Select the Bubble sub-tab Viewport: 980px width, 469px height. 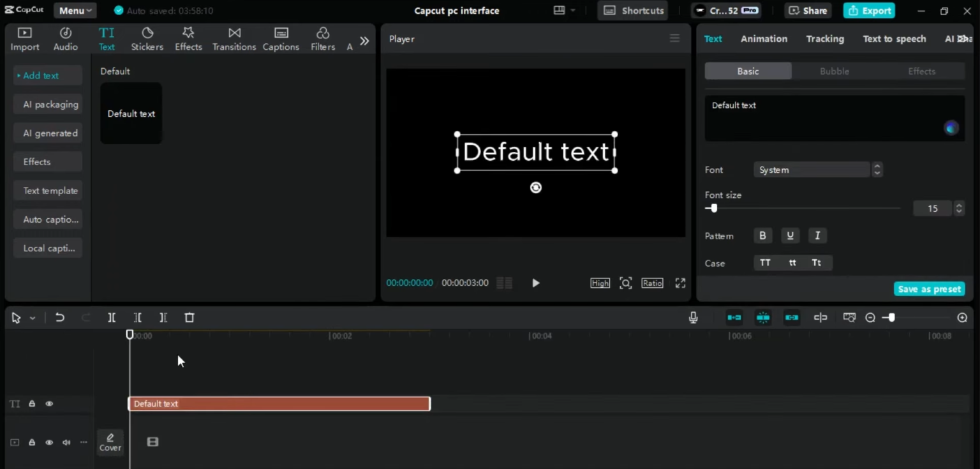point(835,71)
